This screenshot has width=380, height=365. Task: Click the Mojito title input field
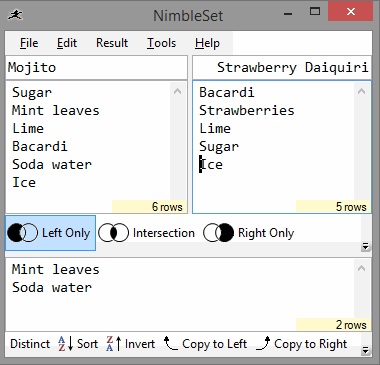tap(96, 68)
